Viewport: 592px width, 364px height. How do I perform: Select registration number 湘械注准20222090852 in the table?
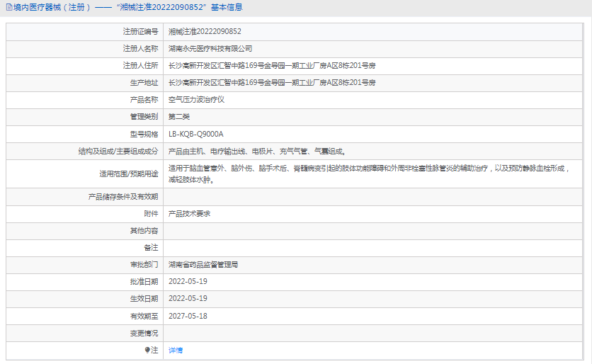[205, 32]
